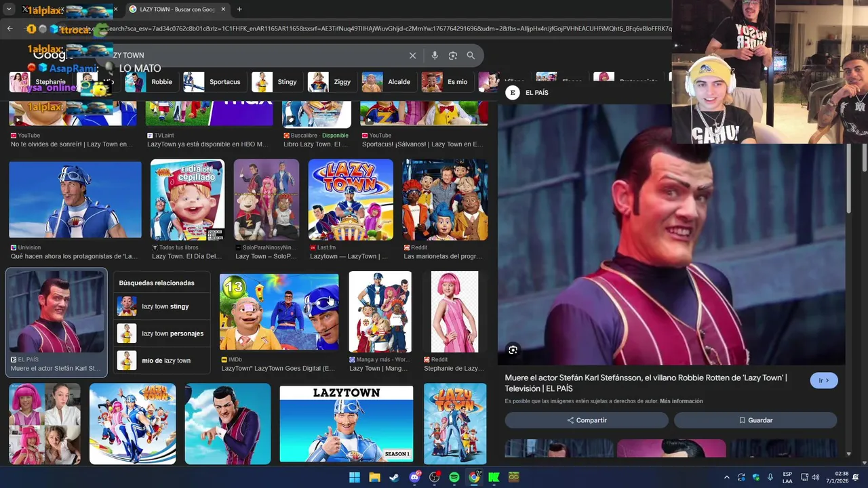Screen dimensions: 868x488
Task: Click the ESP LAA keyboard language indicator
Action: (787, 477)
